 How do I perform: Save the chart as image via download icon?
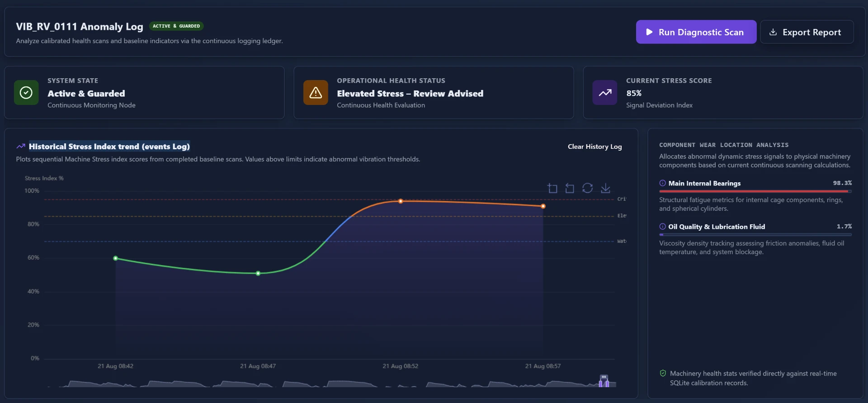(605, 188)
